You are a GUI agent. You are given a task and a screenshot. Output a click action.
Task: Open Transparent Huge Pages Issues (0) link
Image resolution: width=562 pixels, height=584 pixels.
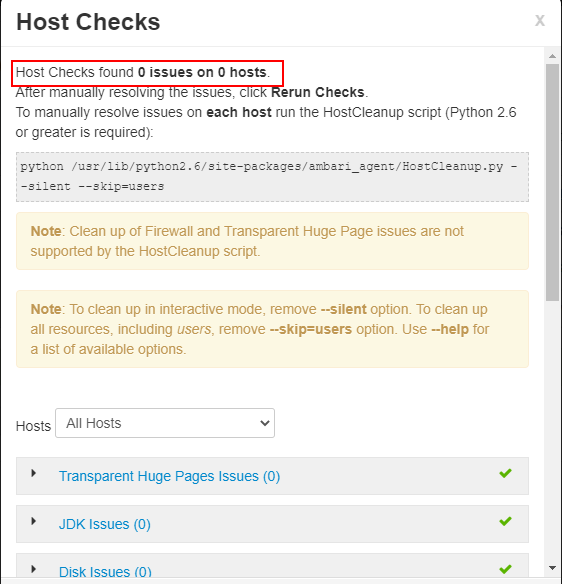point(169,476)
